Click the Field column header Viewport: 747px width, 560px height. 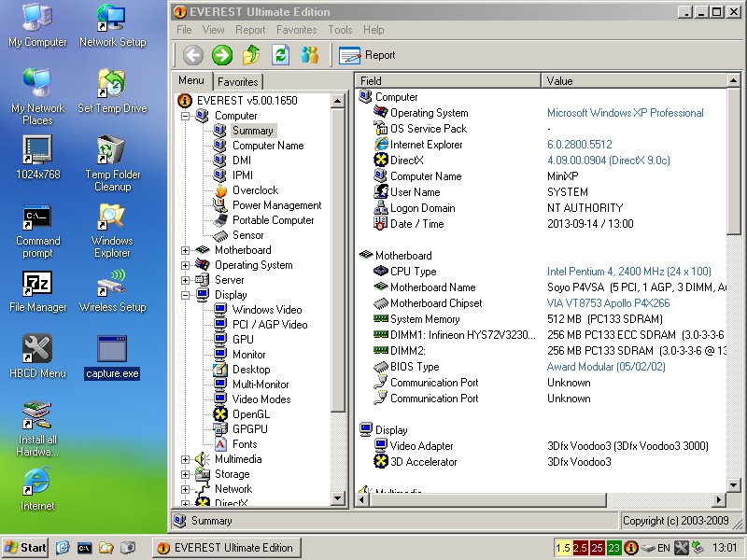tap(448, 80)
